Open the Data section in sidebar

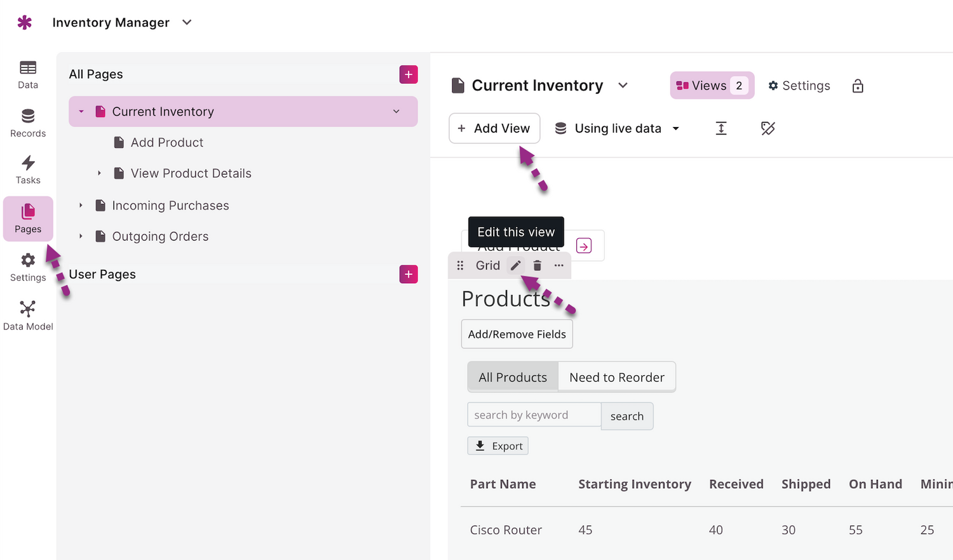coord(28,74)
